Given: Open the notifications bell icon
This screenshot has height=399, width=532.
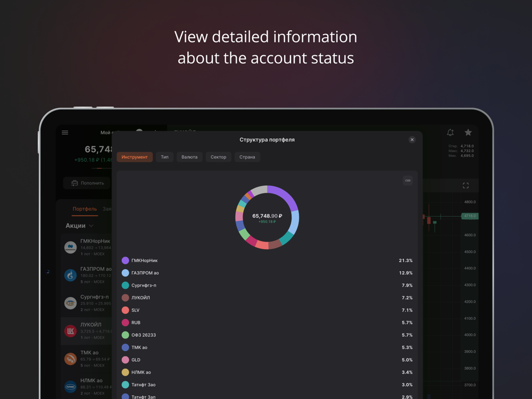Looking at the screenshot, I should click(x=450, y=132).
